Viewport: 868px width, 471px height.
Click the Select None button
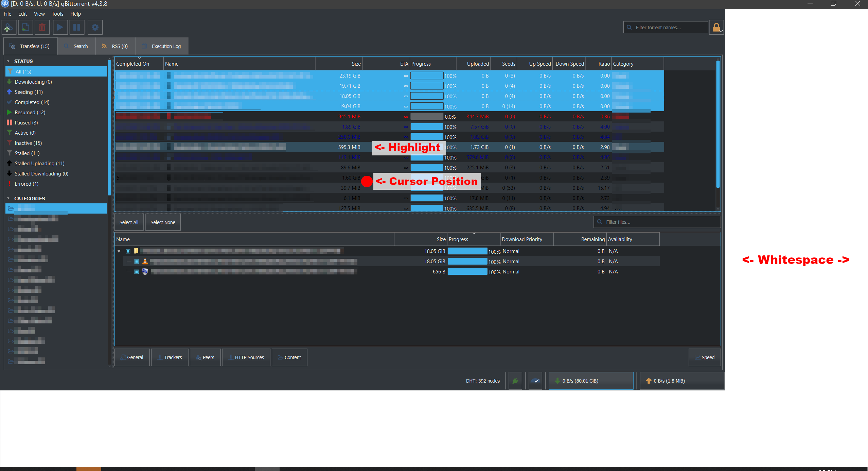[163, 222]
